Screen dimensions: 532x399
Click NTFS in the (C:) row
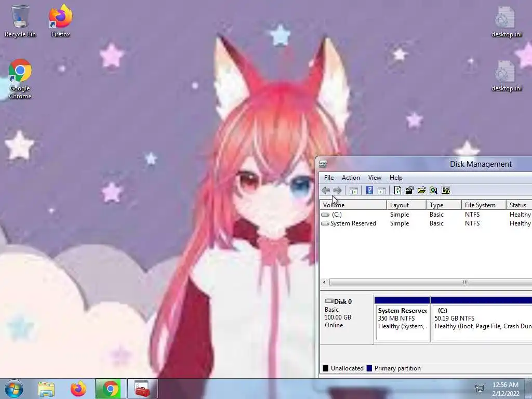click(x=472, y=215)
